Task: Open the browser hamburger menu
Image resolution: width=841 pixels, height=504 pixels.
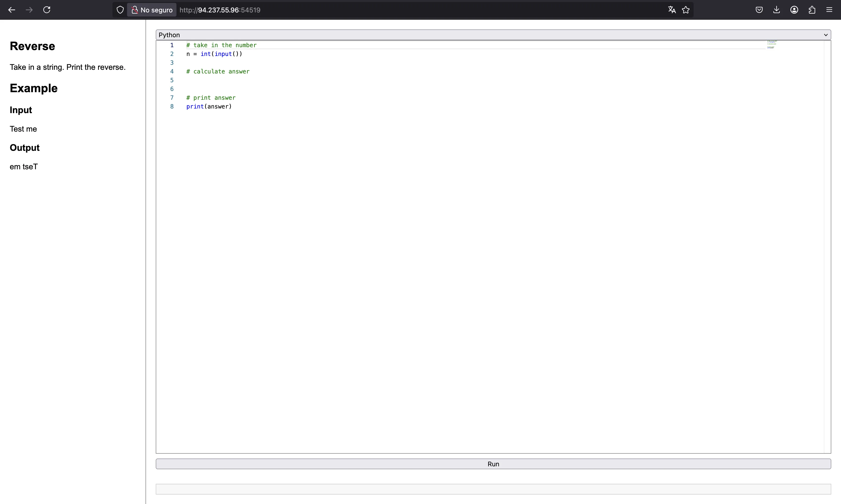Action: tap(829, 10)
